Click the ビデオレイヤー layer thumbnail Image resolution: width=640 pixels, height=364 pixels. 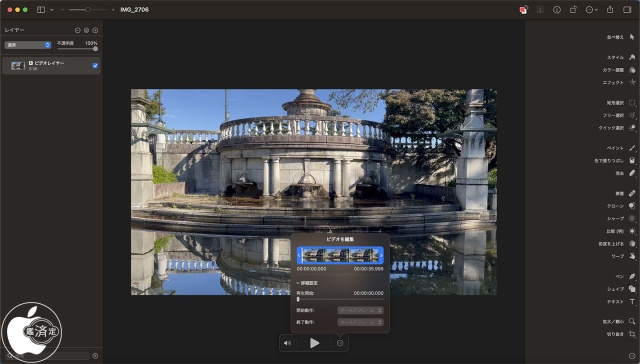coord(18,65)
